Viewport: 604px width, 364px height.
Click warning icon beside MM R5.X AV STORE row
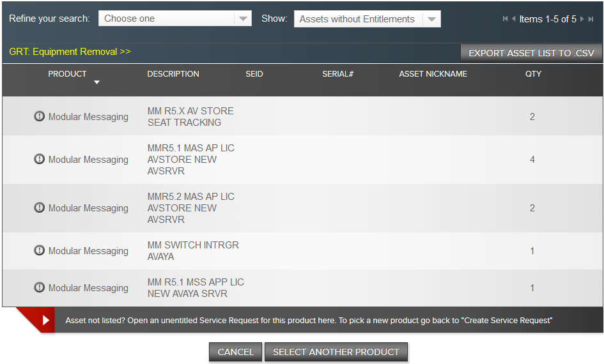coord(39,116)
